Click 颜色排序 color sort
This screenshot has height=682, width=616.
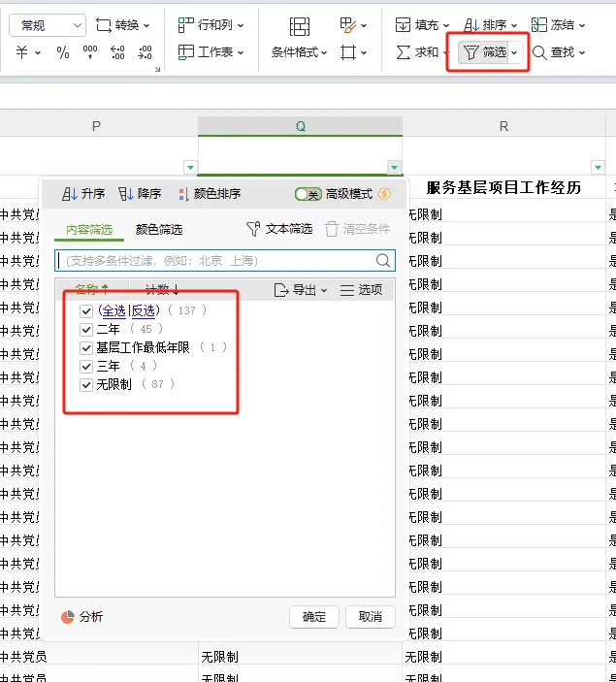210,194
